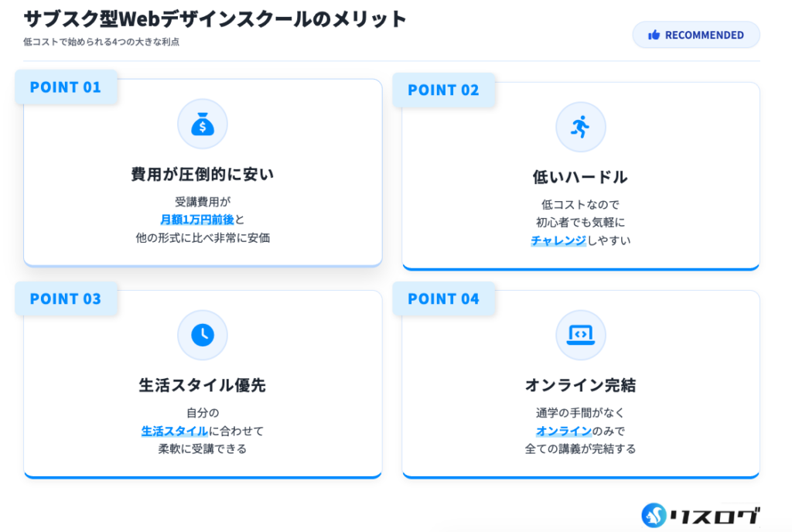The image size is (792, 532).
Task: Click the clock icon
Action: click(203, 334)
